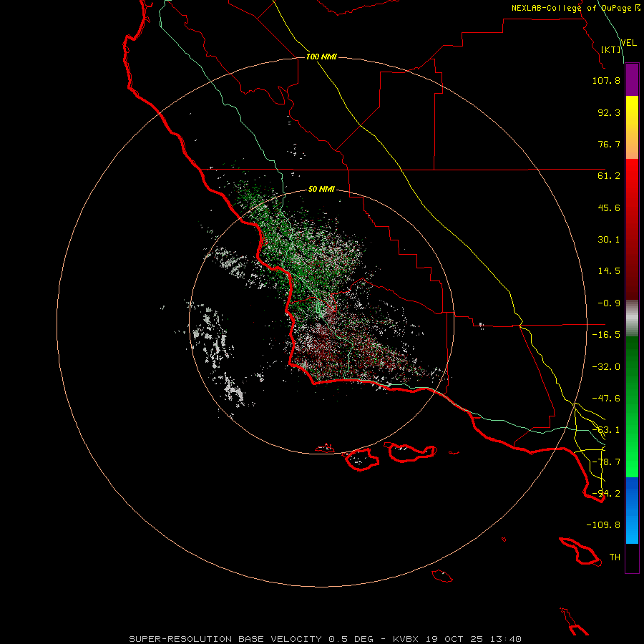Select the -78.7 legend value
Viewport: 644px width, 644px height.
coord(606,462)
